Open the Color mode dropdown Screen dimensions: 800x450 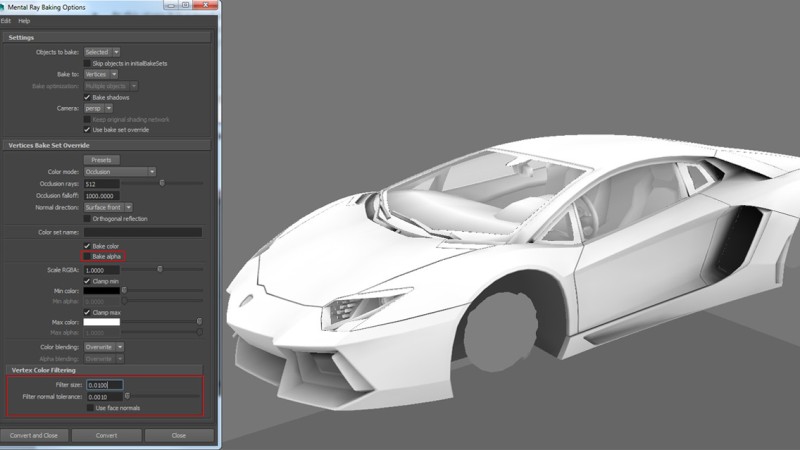119,172
